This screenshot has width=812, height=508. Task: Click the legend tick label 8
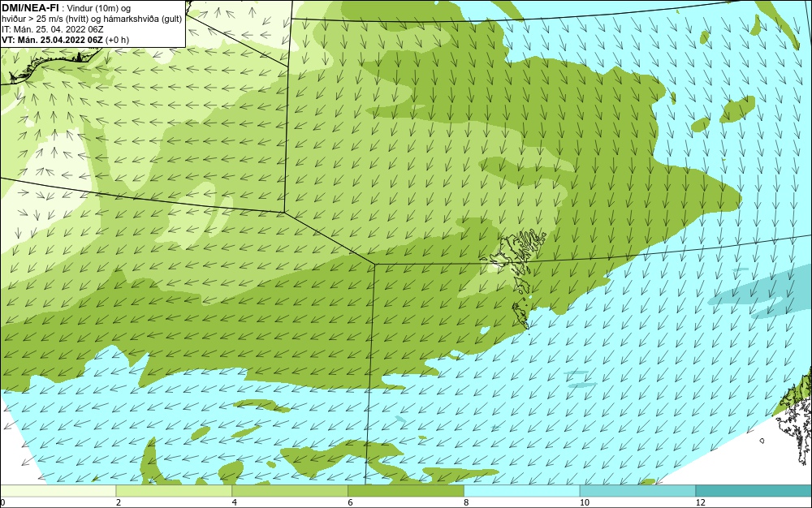pos(466,502)
